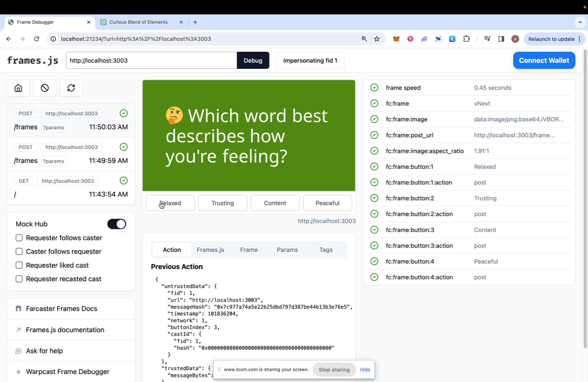Viewport: 588px width, 382px height.
Task: Click Stop sharing in the Loom bar
Action: [x=334, y=370]
